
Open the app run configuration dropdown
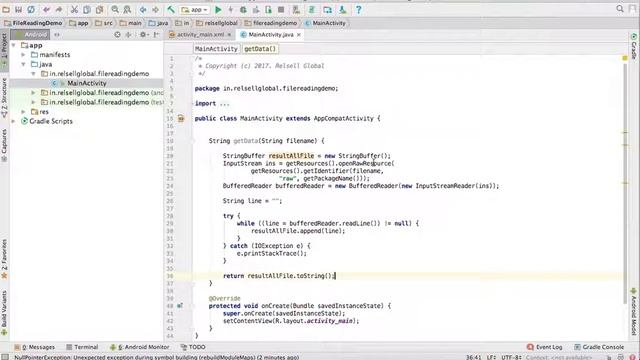[x=195, y=9]
